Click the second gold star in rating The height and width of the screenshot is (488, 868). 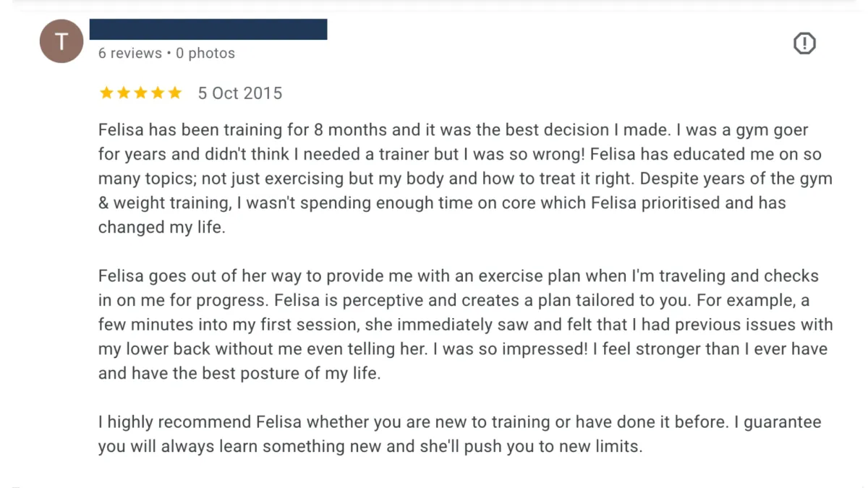(124, 93)
